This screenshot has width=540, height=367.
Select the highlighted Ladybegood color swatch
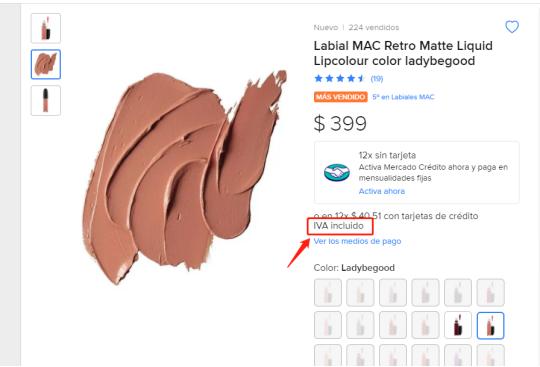tap(490, 325)
